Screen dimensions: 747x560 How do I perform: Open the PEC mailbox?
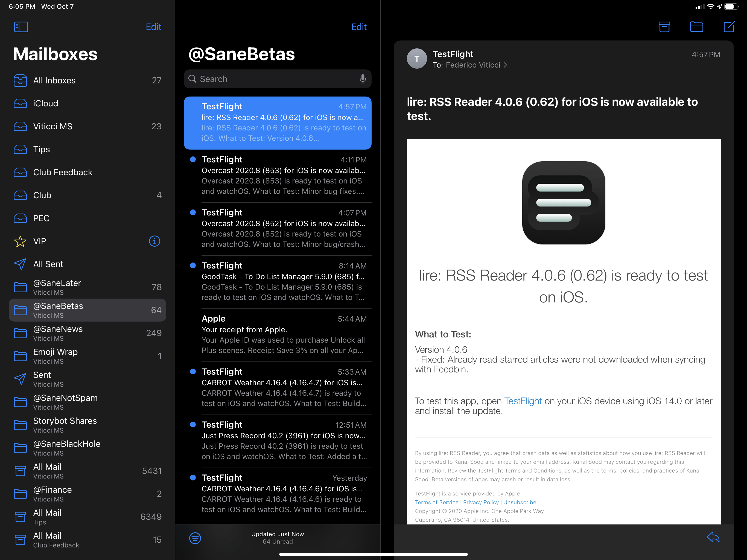[87, 218]
